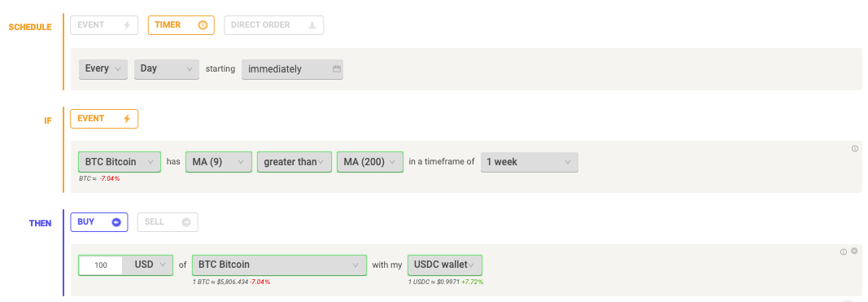Click the info icon in the IF row

coord(855,148)
